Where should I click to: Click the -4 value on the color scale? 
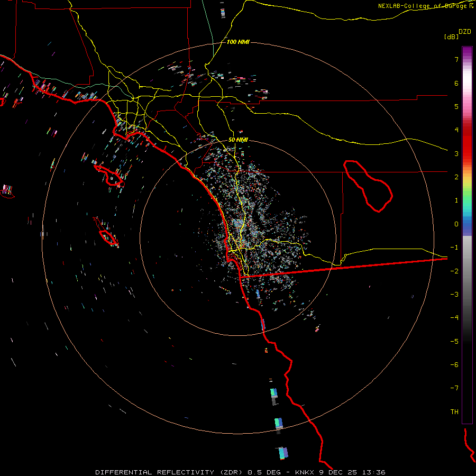coord(454,318)
